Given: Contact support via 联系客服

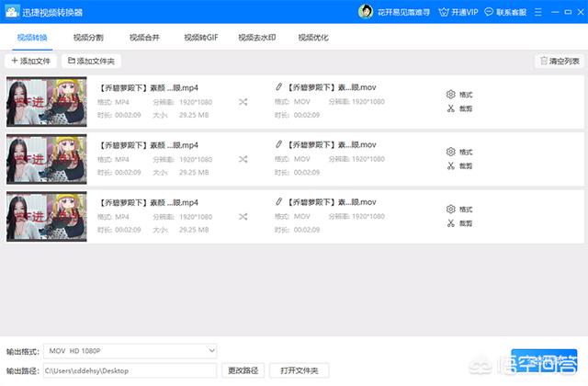Looking at the screenshot, I should tap(506, 12).
